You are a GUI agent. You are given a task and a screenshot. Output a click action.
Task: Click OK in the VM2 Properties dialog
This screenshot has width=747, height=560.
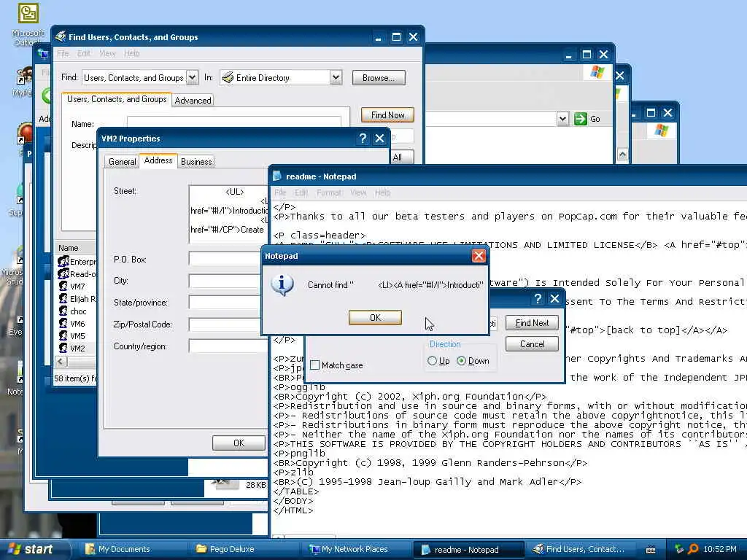click(x=239, y=443)
